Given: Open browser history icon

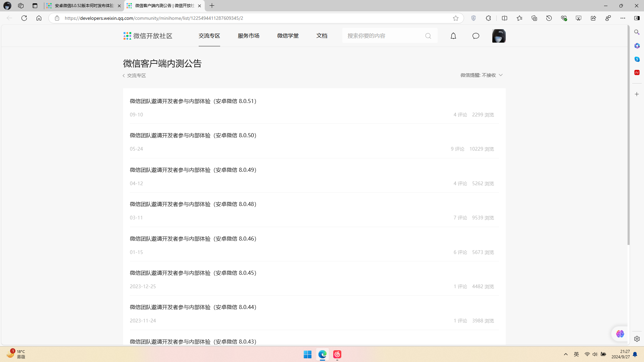Looking at the screenshot, I should (x=549, y=18).
